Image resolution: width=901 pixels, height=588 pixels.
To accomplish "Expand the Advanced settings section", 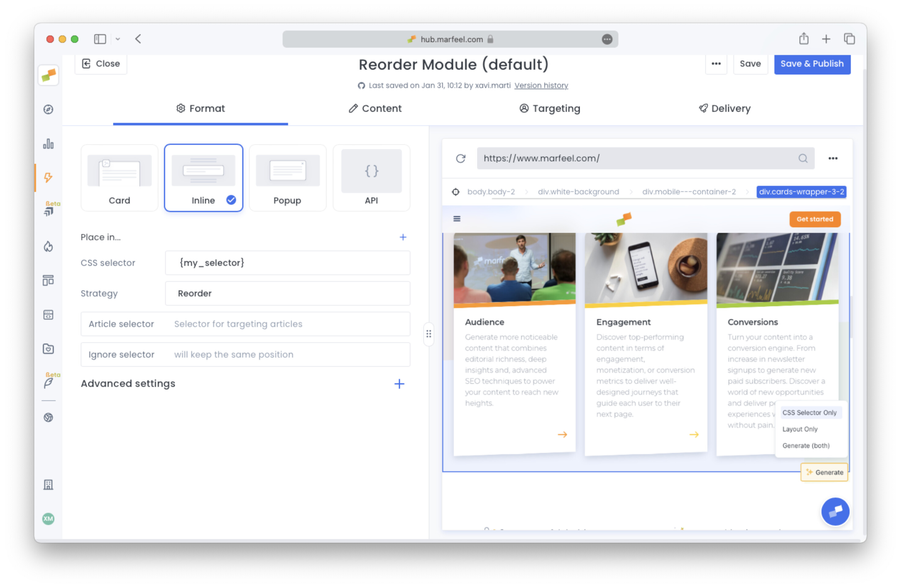I will pos(399,384).
